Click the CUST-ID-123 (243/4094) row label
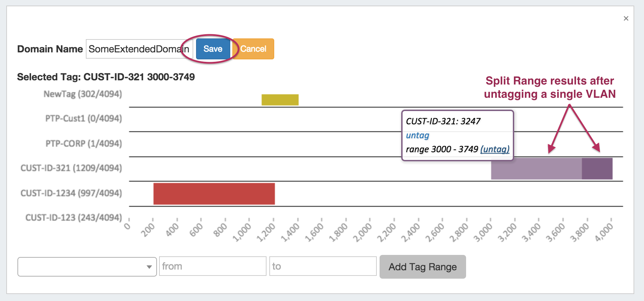Image resolution: width=644 pixels, height=301 pixels. tap(74, 218)
